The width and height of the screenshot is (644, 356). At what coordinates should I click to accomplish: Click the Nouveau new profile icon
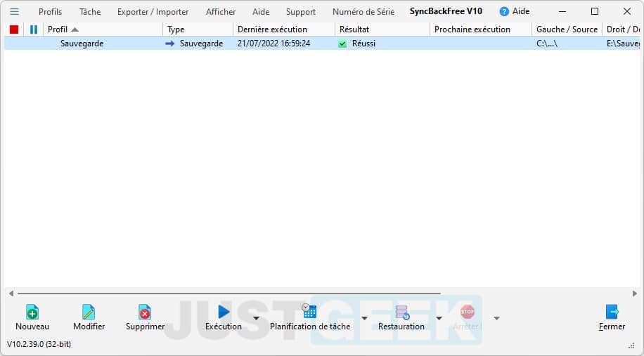[x=32, y=312]
